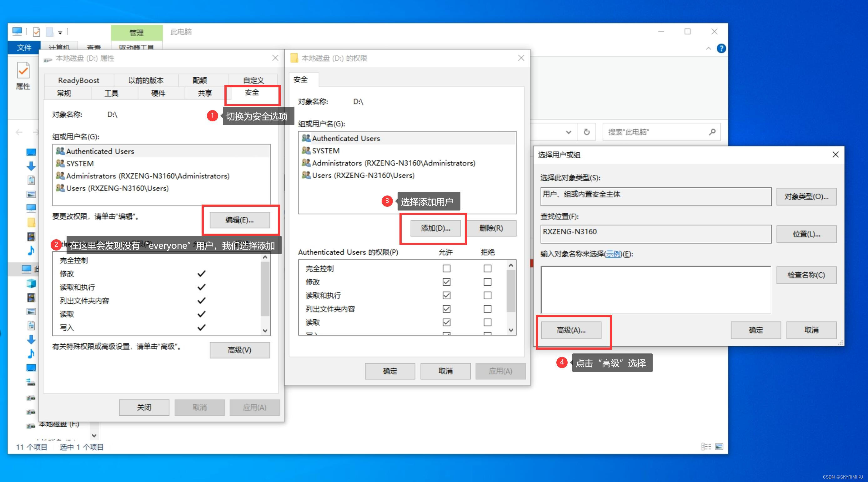The width and height of the screenshot is (868, 482).
Task: Click Check Names(C) button
Action: click(x=806, y=275)
